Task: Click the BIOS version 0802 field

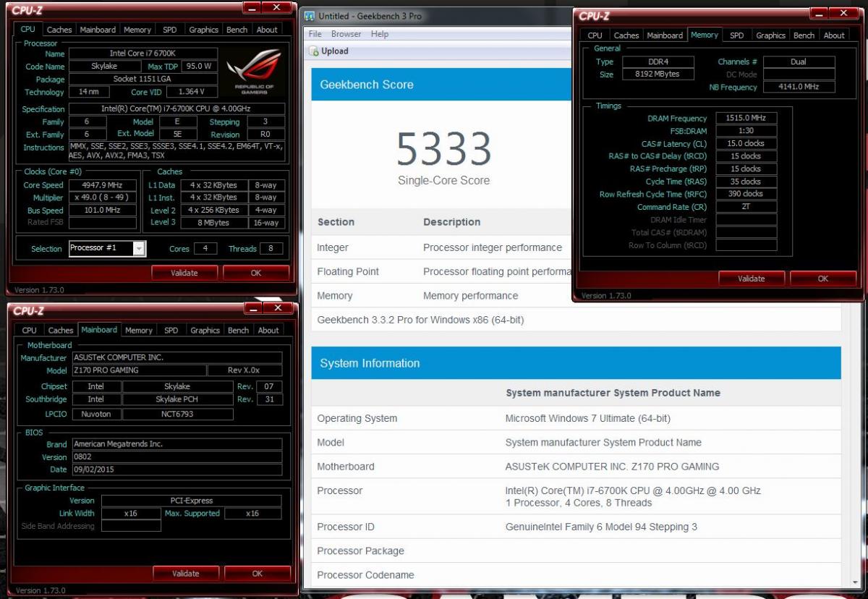Action: (176, 457)
